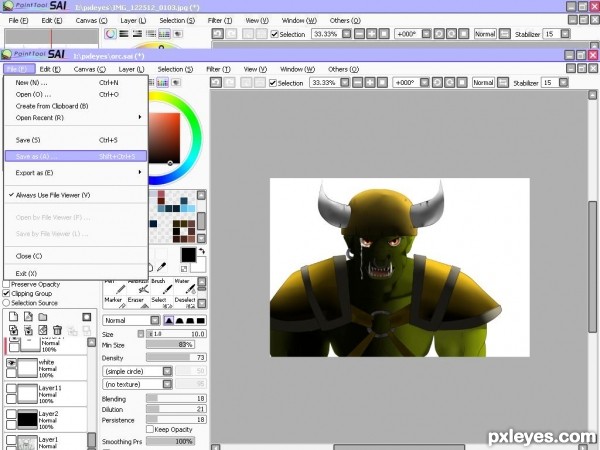
Task: Toggle Selection checkbox in orc.sai window
Action: click(x=273, y=83)
